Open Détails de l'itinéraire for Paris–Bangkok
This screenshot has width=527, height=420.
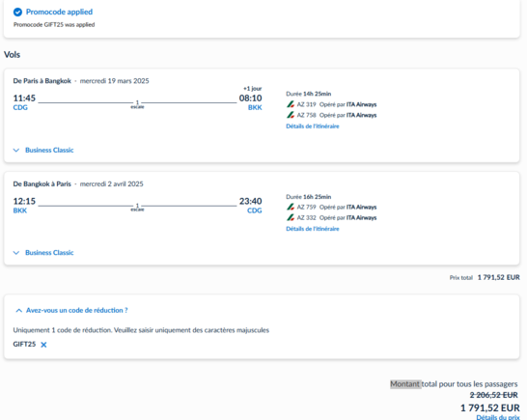[x=313, y=126]
